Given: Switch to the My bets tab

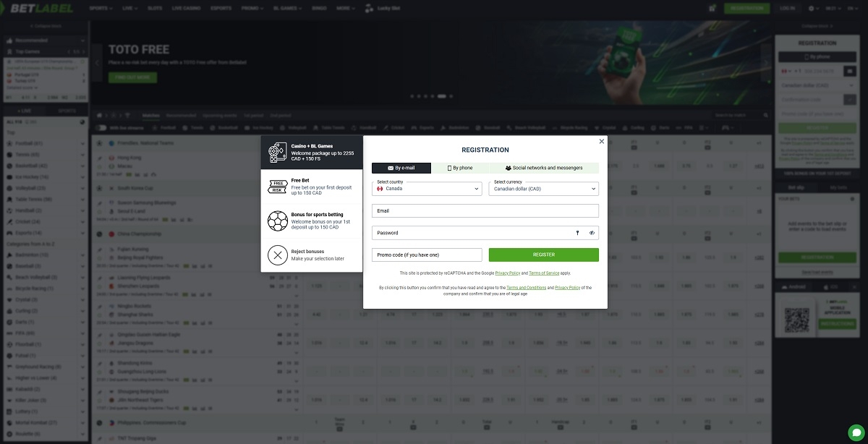Looking at the screenshot, I should (838, 187).
